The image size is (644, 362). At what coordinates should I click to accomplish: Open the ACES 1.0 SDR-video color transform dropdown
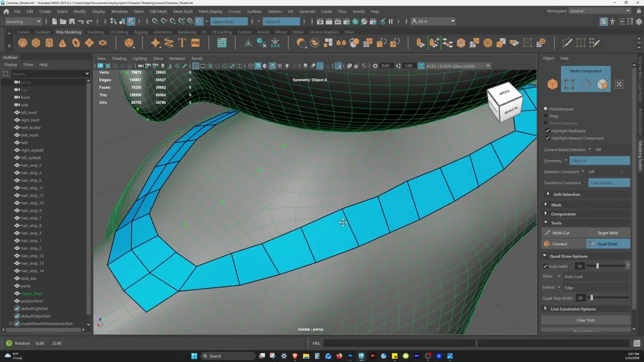(x=458, y=66)
